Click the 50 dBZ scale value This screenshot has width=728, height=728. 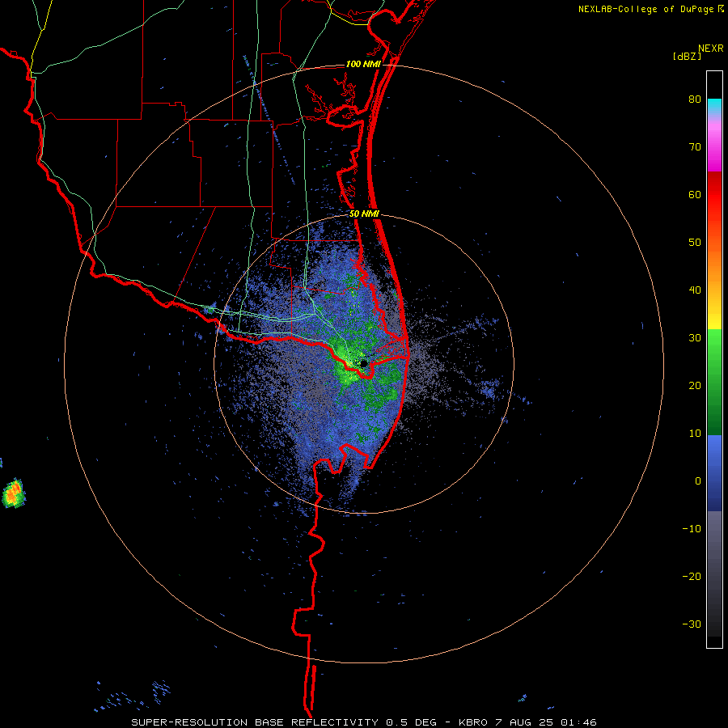[x=695, y=243]
